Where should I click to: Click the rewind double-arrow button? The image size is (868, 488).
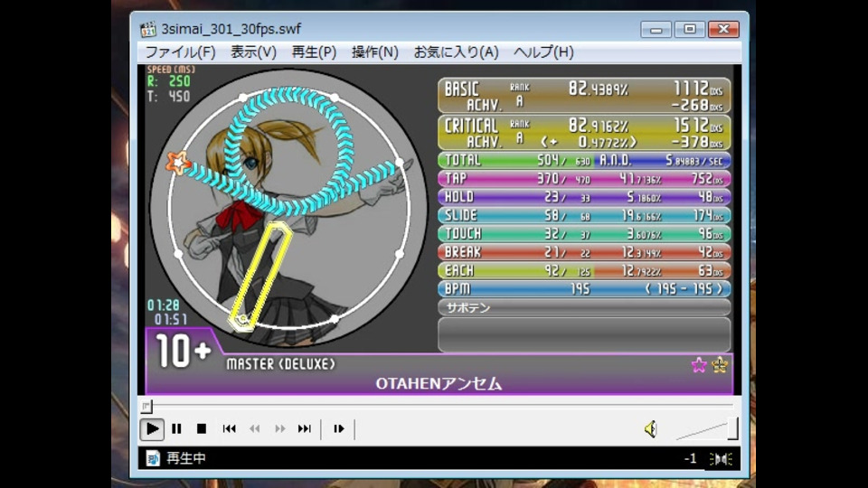[255, 428]
